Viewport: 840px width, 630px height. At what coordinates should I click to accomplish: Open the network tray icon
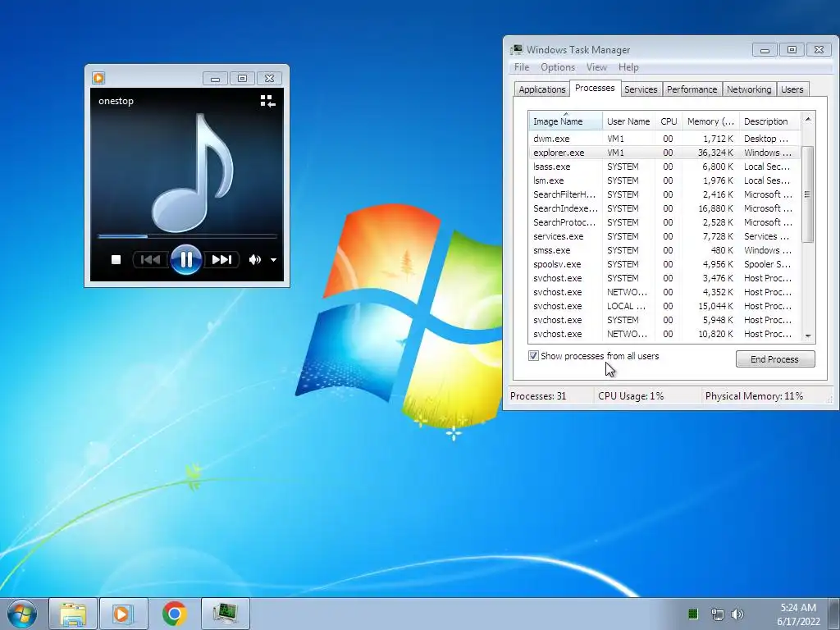tap(717, 614)
